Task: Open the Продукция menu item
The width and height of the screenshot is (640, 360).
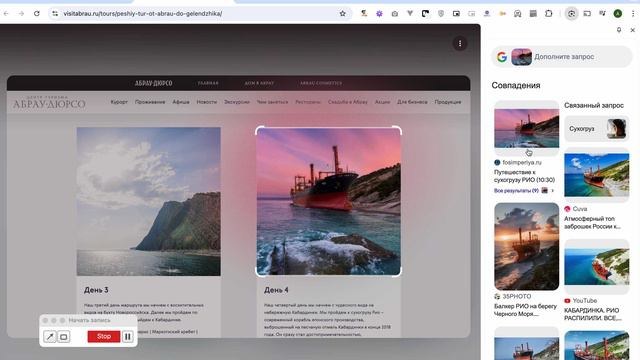Action: click(x=448, y=102)
